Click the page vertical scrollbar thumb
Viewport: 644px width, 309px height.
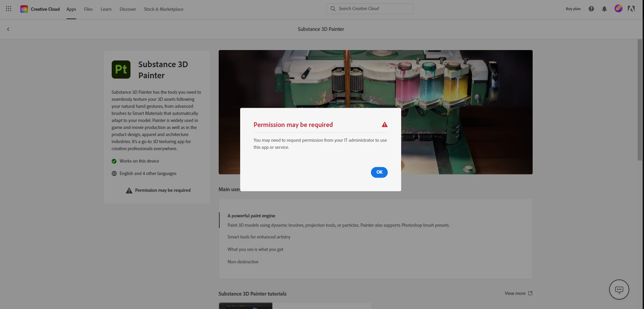[640, 100]
